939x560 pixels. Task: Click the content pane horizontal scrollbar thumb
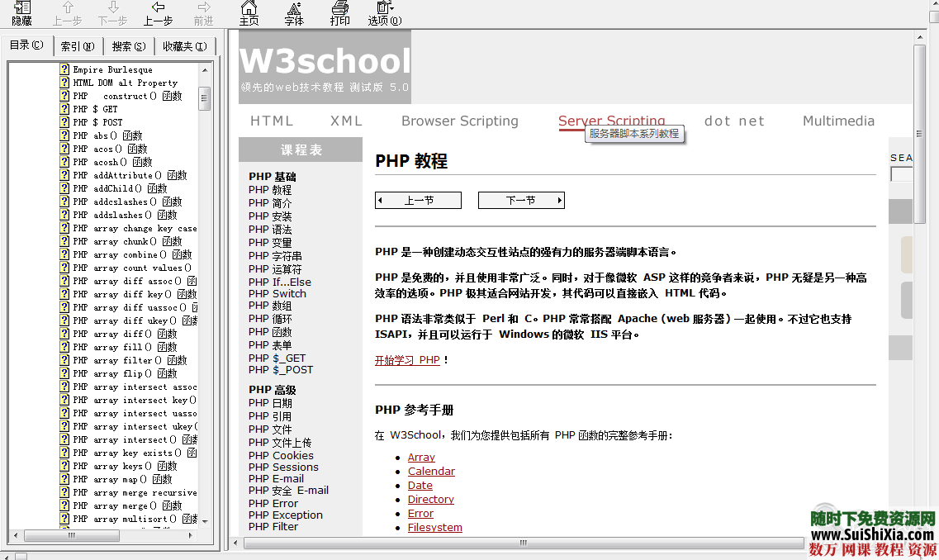(524, 543)
